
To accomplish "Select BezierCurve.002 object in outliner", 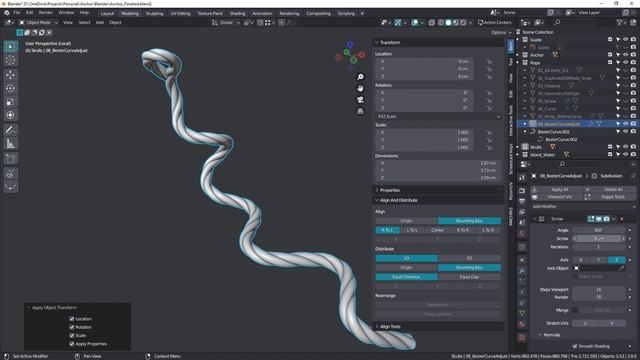I will pos(553,132).
